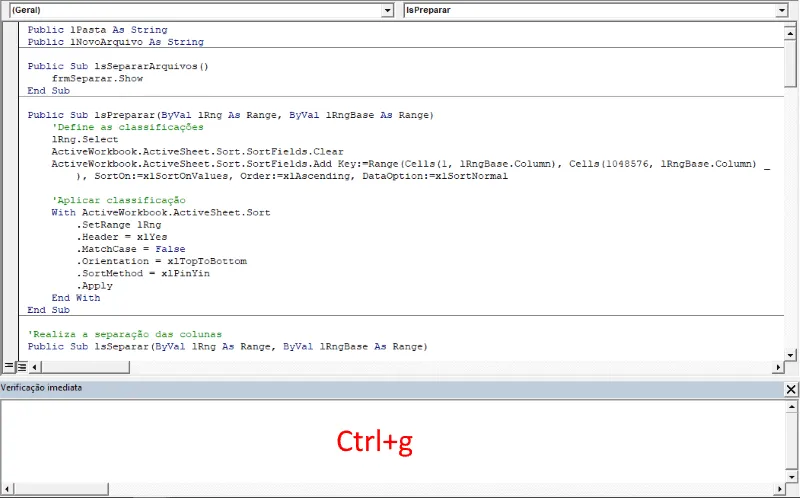Screen dimensions: 800x498
Task: Click code window horizontal scroll left arrow
Action: coord(34,366)
